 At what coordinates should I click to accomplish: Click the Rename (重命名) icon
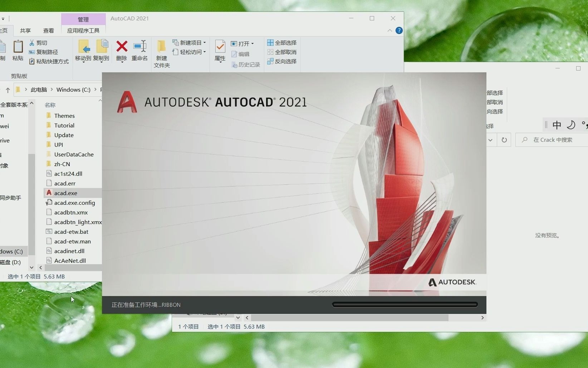click(139, 46)
